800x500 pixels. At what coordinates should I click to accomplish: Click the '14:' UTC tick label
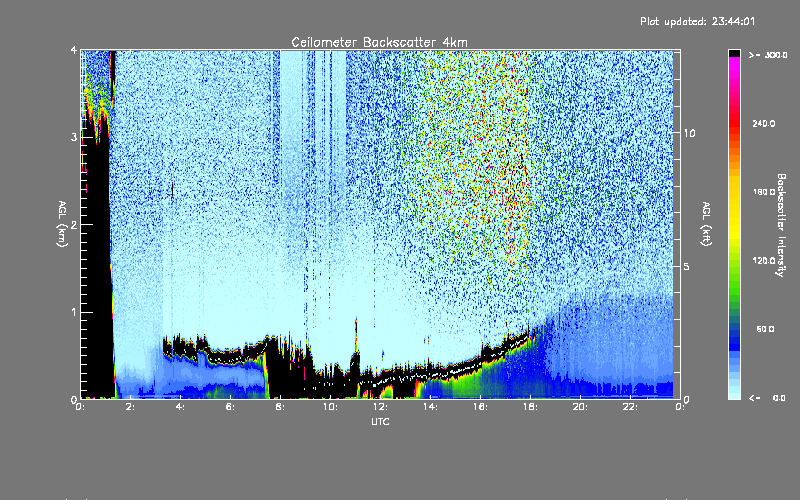pos(430,407)
